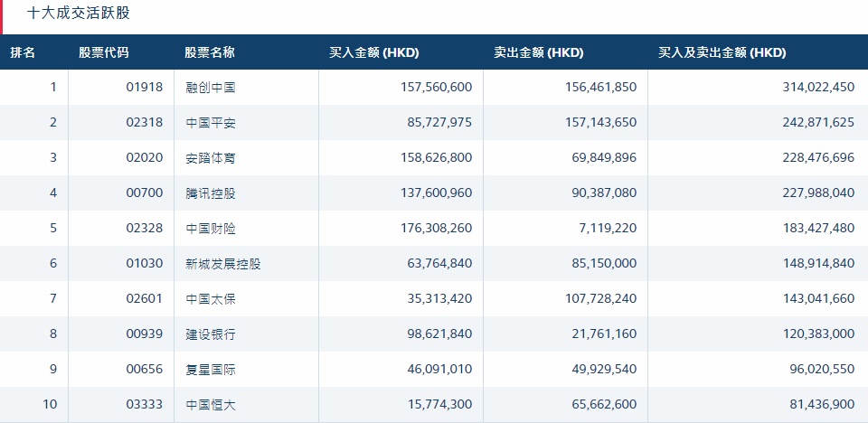Click stock code 03333
The width and height of the screenshot is (868, 423).
click(x=145, y=405)
